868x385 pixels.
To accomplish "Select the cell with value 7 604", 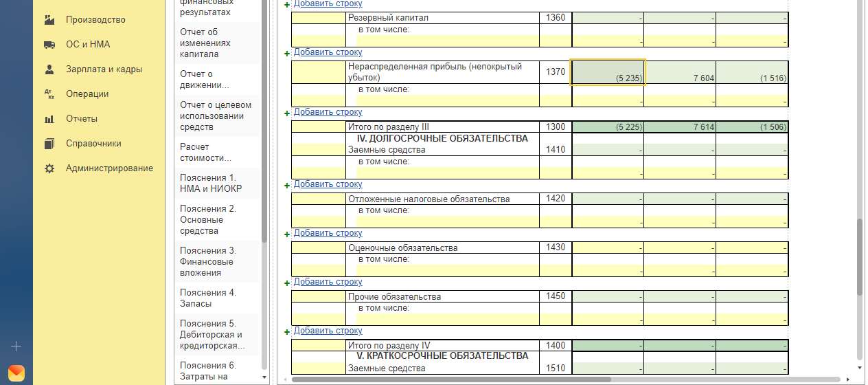I will 680,72.
